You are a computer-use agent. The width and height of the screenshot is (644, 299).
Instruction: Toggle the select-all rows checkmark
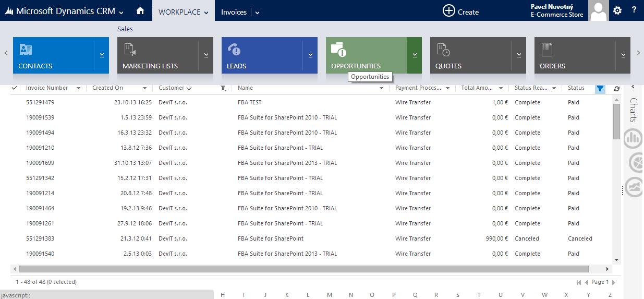(x=15, y=88)
